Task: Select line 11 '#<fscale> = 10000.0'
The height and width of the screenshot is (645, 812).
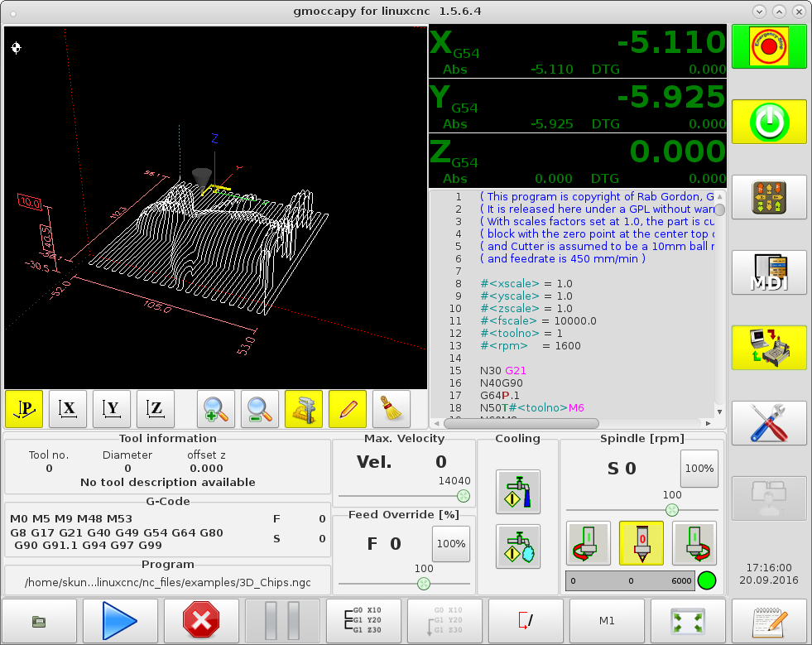Action: (x=538, y=320)
